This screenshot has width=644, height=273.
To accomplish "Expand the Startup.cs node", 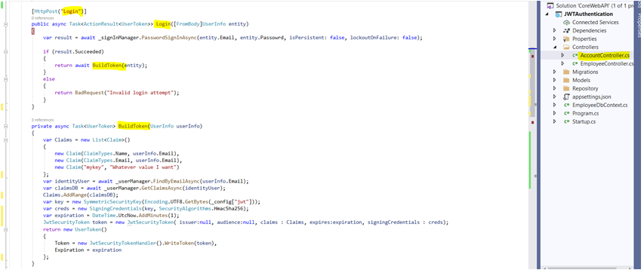I will [x=554, y=121].
